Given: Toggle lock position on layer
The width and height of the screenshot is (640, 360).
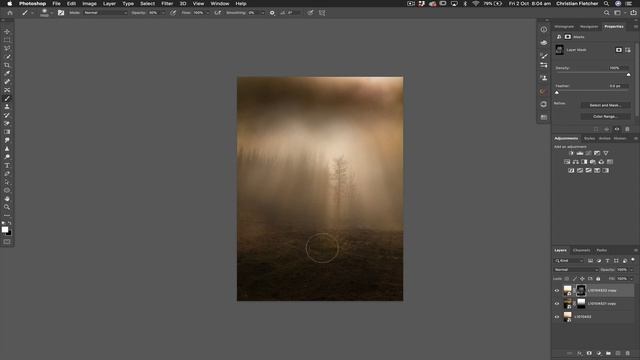Looking at the screenshot, I should [x=582, y=279].
